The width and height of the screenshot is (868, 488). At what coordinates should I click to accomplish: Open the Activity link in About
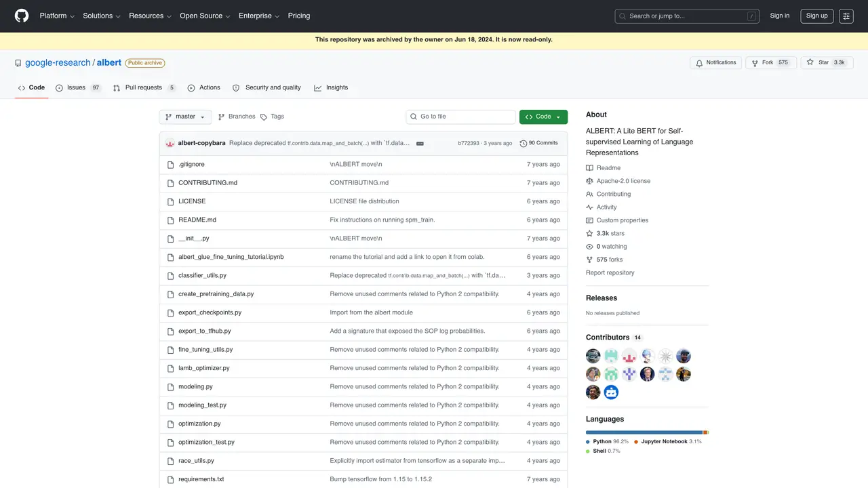601,207
